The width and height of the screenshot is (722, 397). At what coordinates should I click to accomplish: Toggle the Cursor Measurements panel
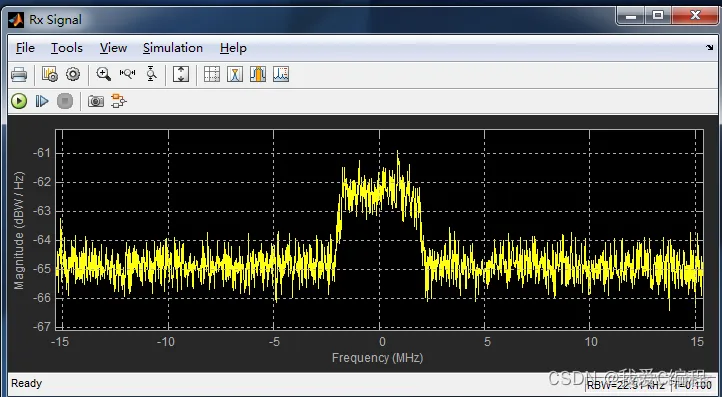212,74
